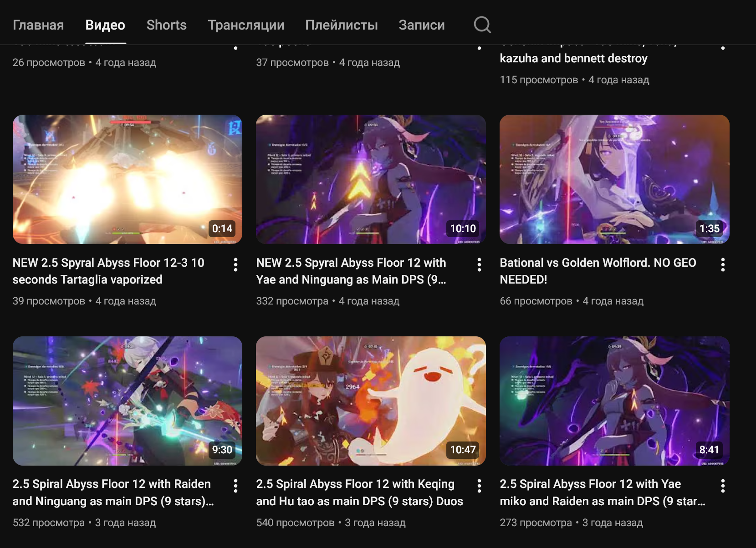The height and width of the screenshot is (548, 756).
Task: Click the '37 просмотров' view count
Action: tap(292, 62)
